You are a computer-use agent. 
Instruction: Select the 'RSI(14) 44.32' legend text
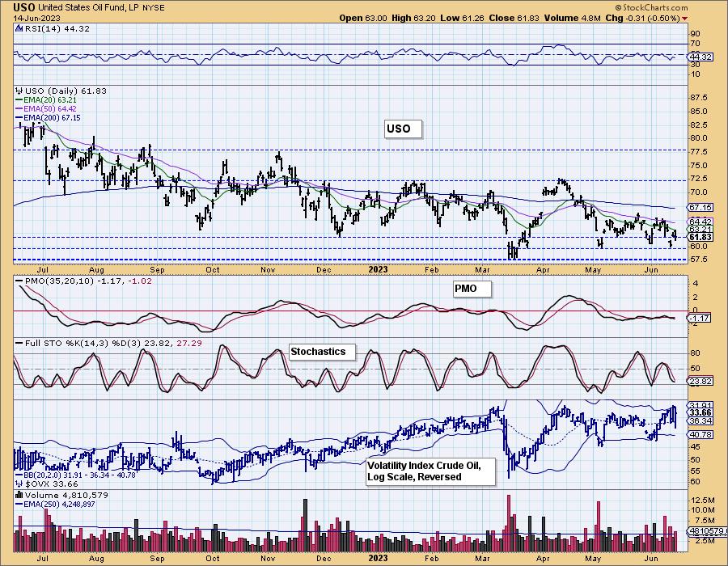pyautogui.click(x=57, y=28)
